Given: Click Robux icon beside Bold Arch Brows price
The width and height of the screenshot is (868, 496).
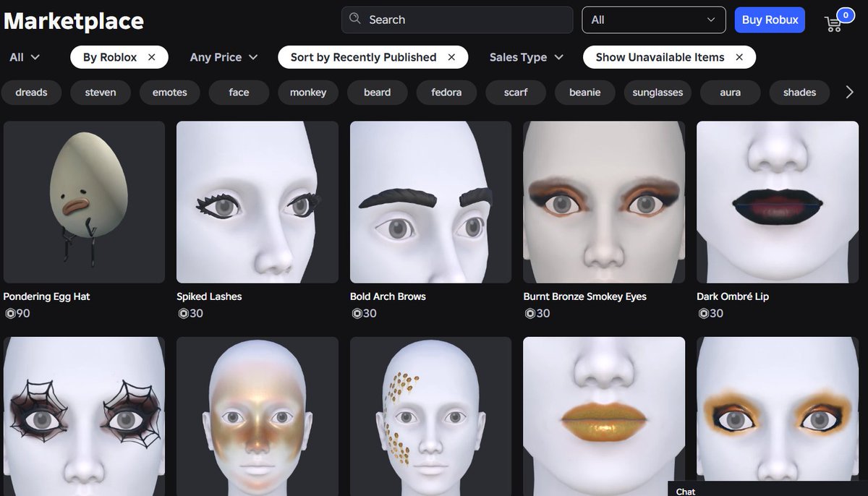Looking at the screenshot, I should [357, 314].
